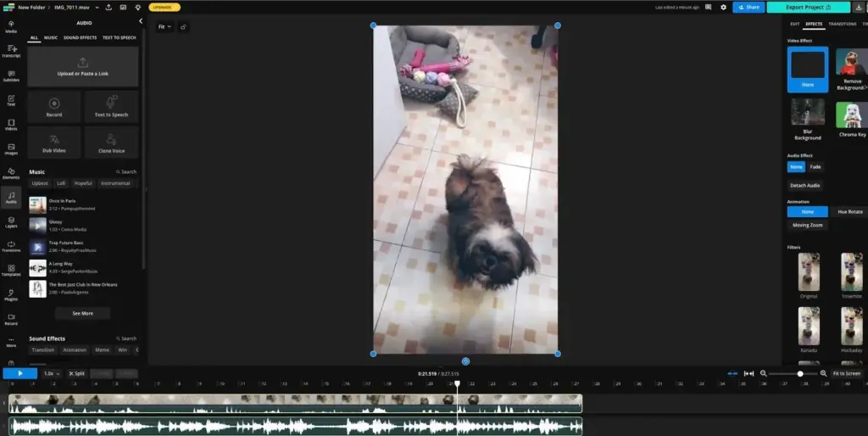The width and height of the screenshot is (868, 436).
Task: Set Audio Effect to Fade
Action: pyautogui.click(x=815, y=167)
